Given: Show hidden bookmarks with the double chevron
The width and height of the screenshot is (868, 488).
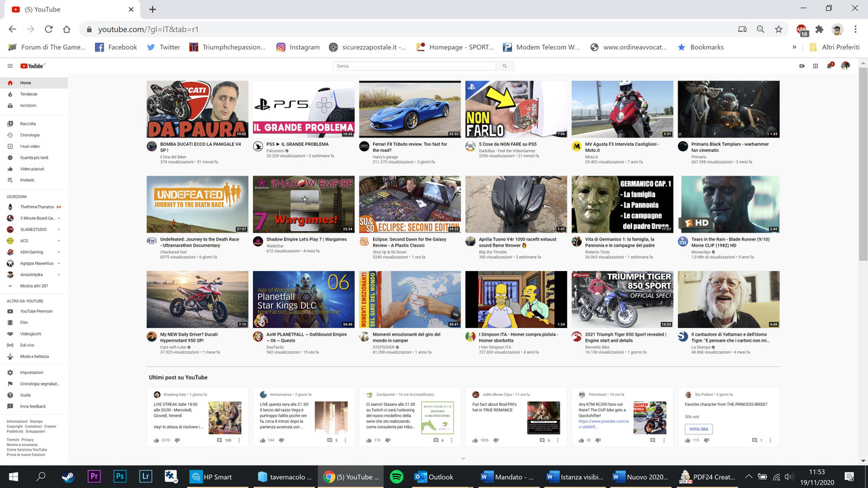Looking at the screenshot, I should click(x=794, y=47).
